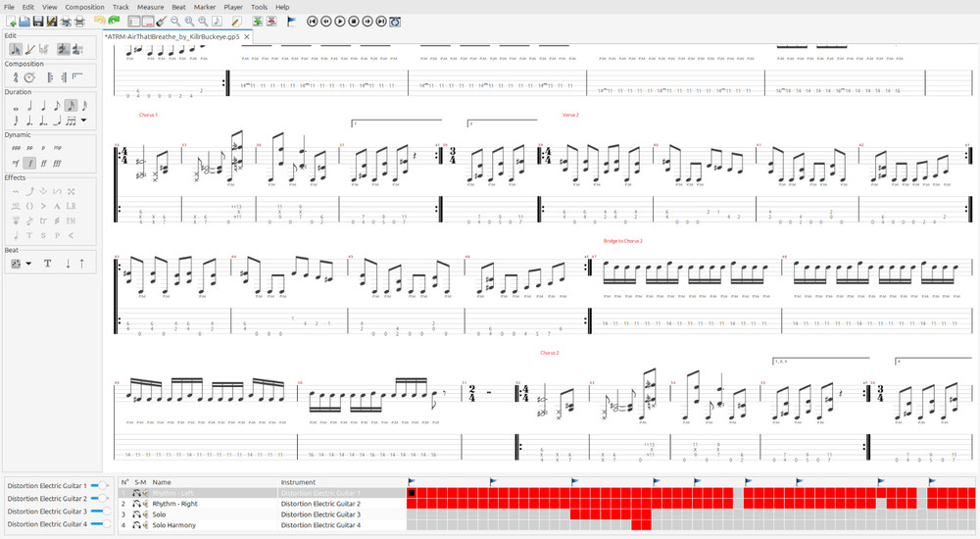Go to next measure transport button

(367, 22)
